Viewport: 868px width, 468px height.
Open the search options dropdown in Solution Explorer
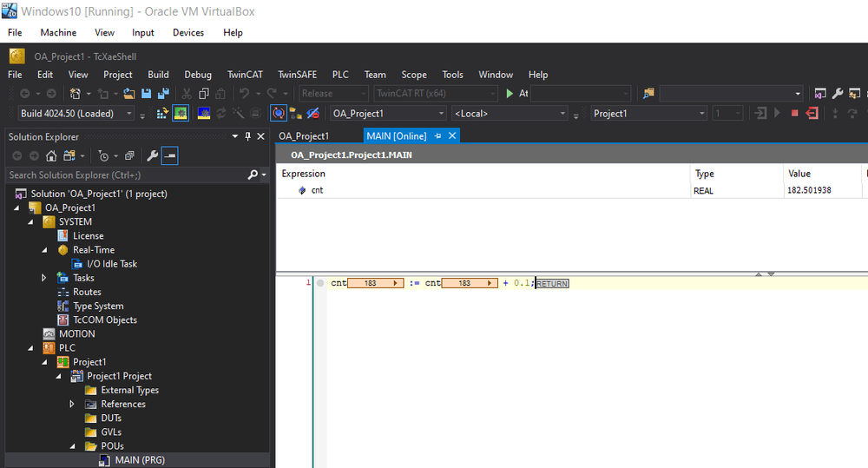264,175
